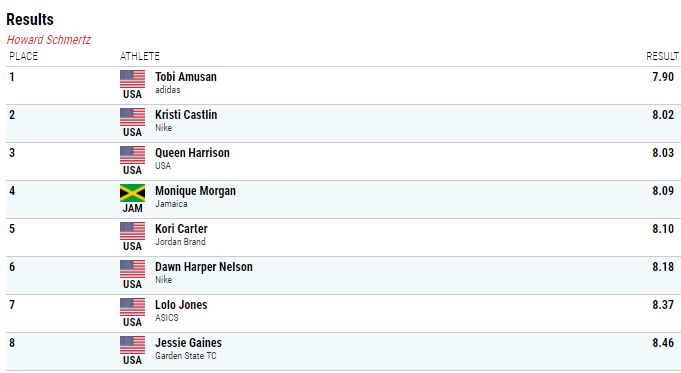Open Tobi Amusan athlete name
681x373 pixels.
tap(186, 77)
